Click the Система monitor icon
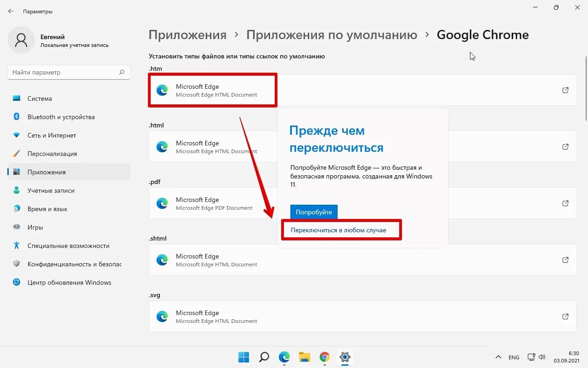Screen dimensions: 588x368 (17, 98)
